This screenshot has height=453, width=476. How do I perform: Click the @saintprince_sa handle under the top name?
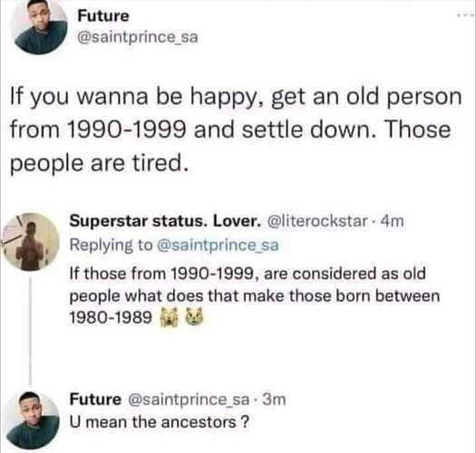click(138, 37)
